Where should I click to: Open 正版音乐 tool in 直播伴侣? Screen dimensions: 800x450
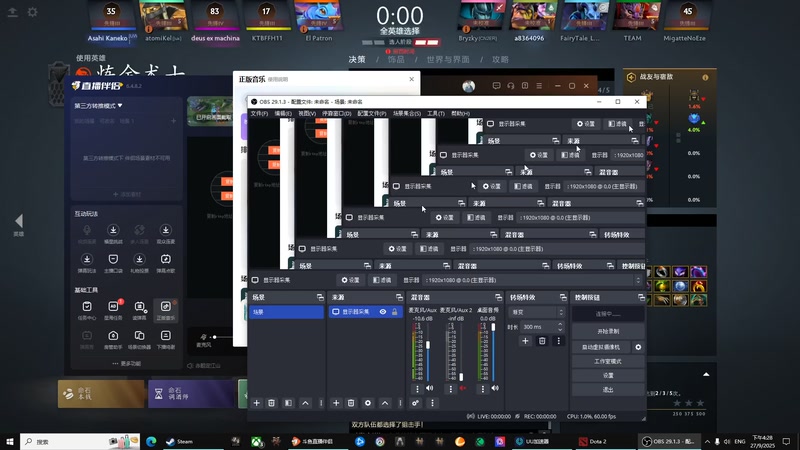click(x=165, y=310)
